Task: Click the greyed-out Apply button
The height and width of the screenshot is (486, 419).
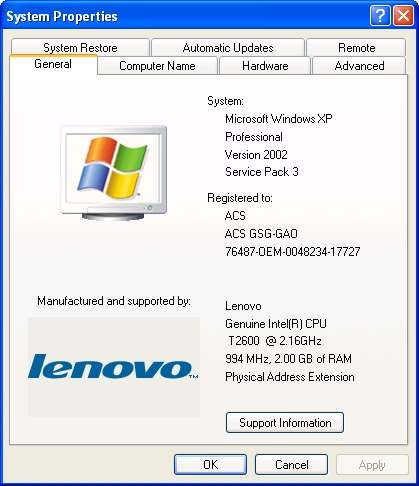Action: click(x=372, y=464)
